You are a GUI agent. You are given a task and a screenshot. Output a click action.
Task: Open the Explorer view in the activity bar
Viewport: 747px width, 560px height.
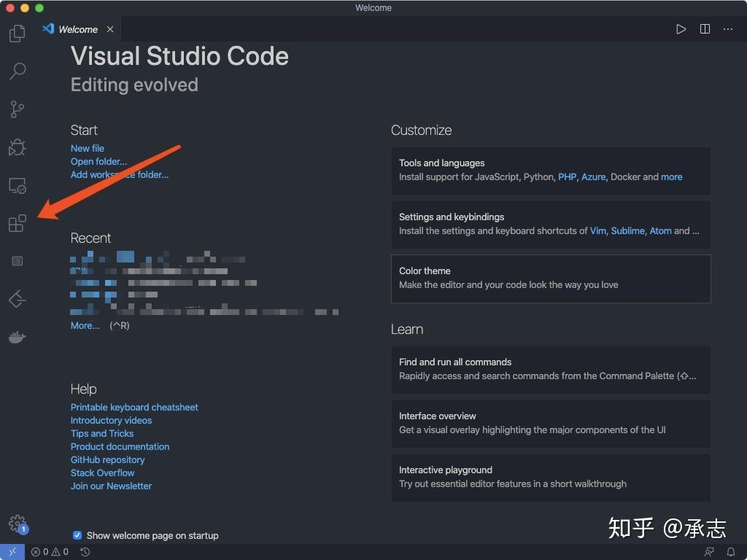click(16, 33)
